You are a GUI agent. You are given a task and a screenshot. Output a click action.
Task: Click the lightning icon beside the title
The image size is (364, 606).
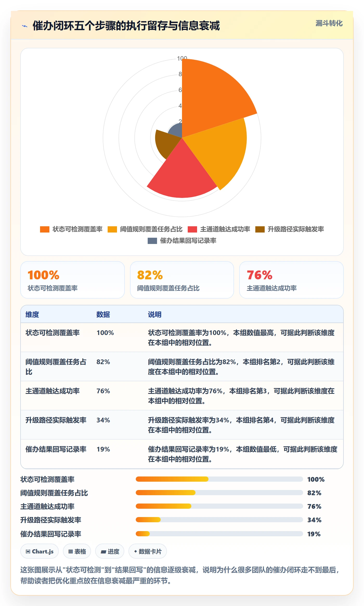point(25,26)
